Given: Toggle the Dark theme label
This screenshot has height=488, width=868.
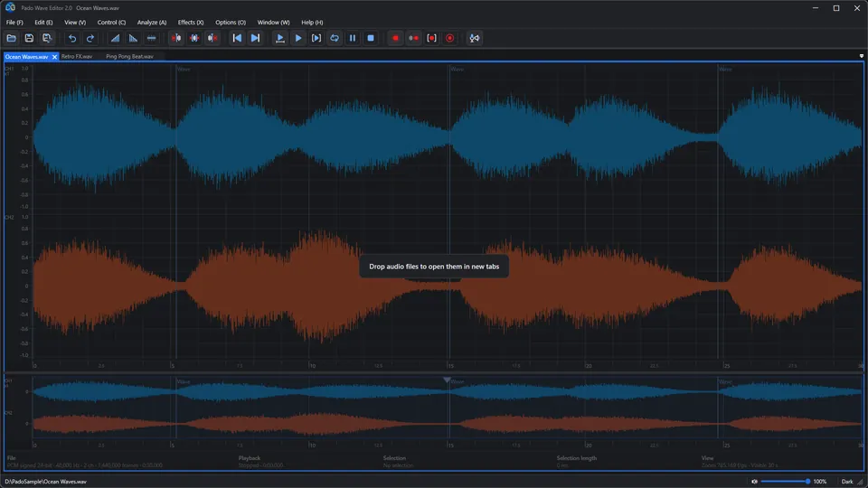Looking at the screenshot, I should (x=847, y=482).
